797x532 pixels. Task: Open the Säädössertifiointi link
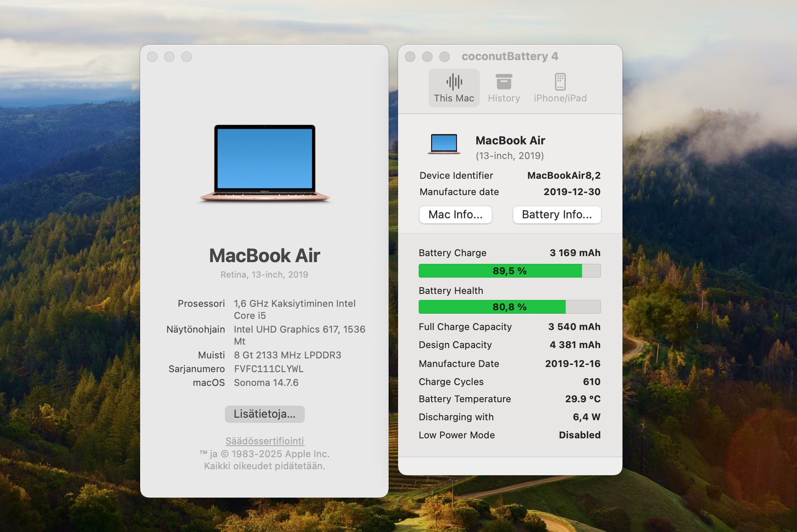pos(265,441)
